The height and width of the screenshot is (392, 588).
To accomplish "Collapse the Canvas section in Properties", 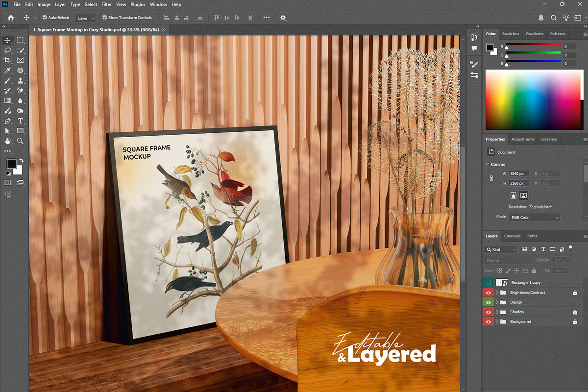I will [487, 164].
